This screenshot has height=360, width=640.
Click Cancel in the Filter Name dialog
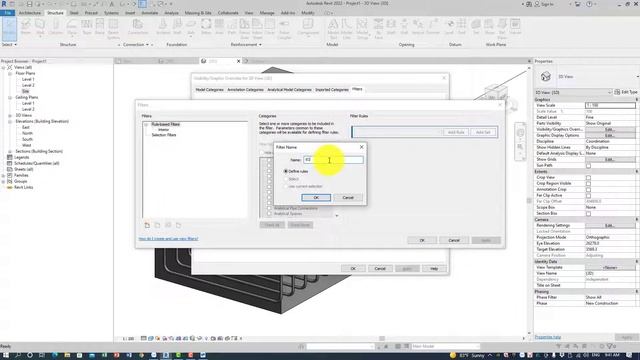coord(348,198)
